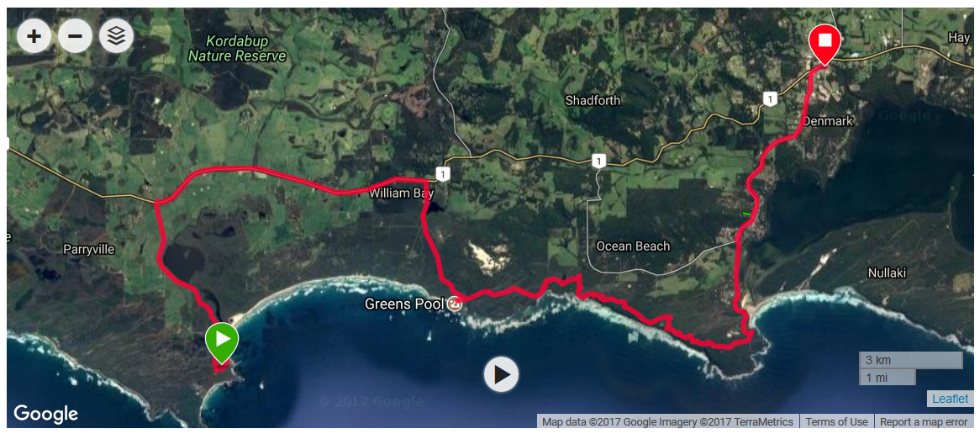Click the Highway 1 shield near Denmark
The height and width of the screenshot is (434, 980).
(x=769, y=98)
